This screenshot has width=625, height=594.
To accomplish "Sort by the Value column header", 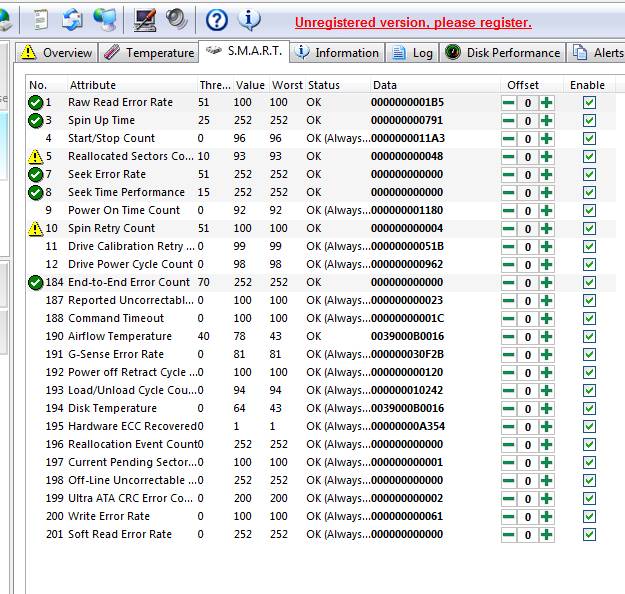I will 250,85.
